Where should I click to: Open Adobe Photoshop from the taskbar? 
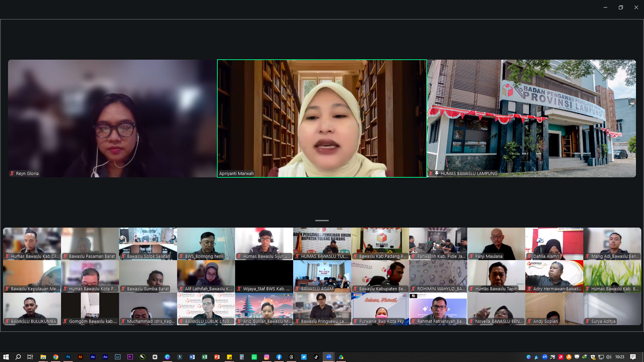click(x=68, y=357)
